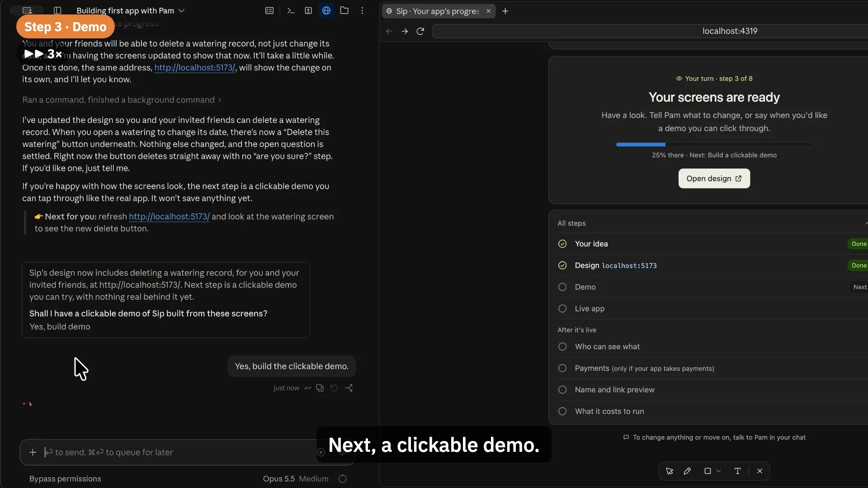Click the 25% progress bar
The width and height of the screenshot is (868, 488).
(x=714, y=145)
